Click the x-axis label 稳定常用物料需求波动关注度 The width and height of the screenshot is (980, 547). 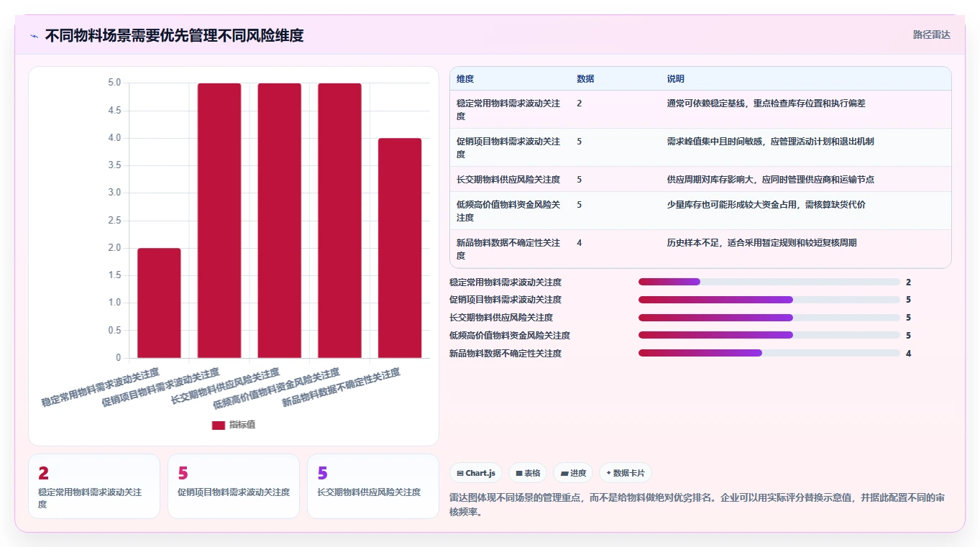coord(100,387)
